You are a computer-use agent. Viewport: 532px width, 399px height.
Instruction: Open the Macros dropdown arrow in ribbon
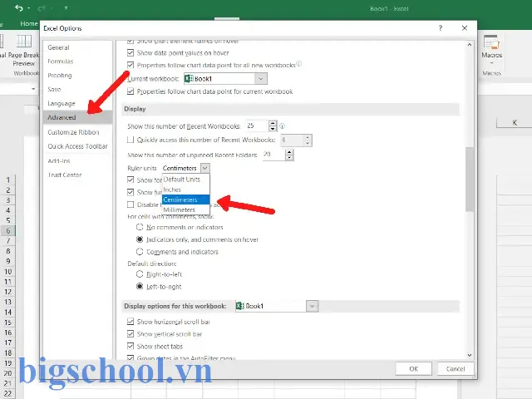[x=491, y=63]
